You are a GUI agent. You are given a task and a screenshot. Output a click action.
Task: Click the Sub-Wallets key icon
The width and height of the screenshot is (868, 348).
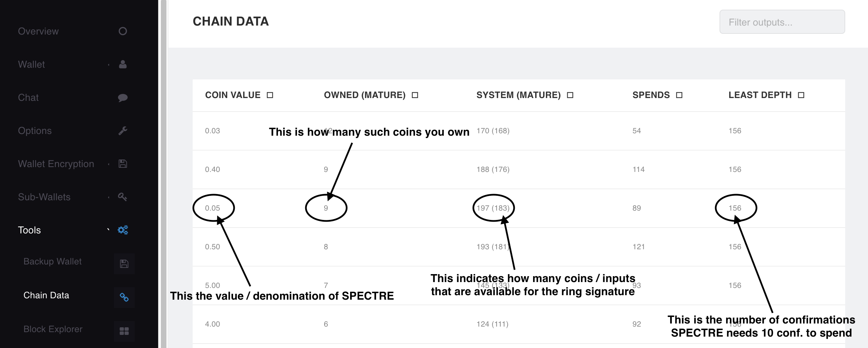coord(123,197)
